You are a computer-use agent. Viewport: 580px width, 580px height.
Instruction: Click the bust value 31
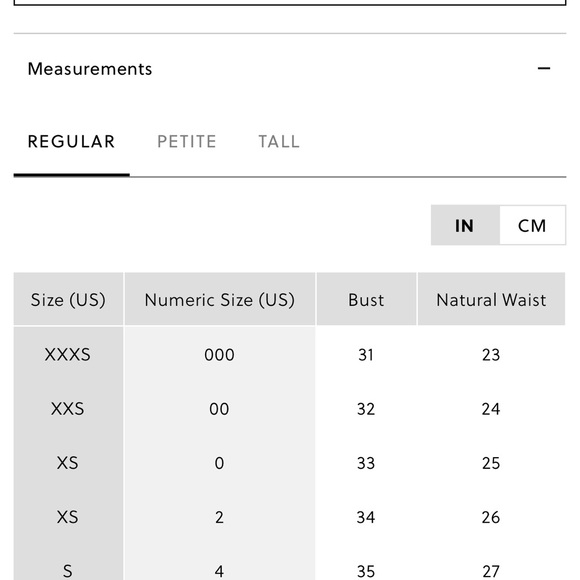366,355
